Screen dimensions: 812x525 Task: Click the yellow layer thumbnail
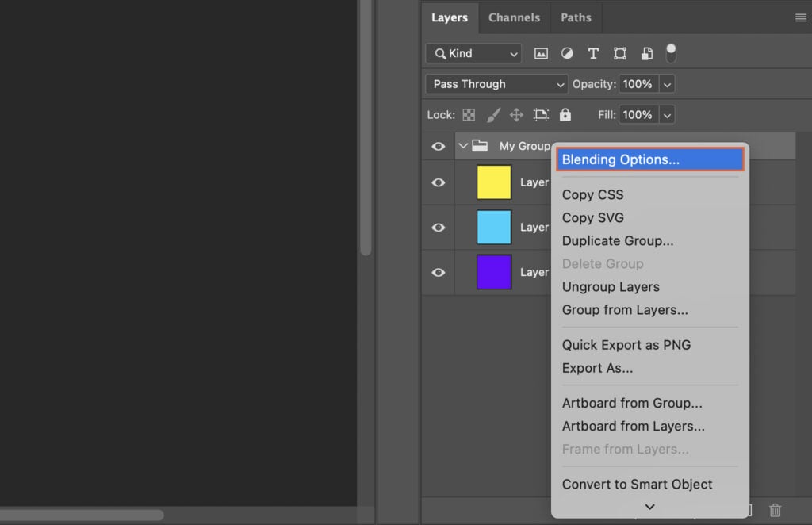493,182
